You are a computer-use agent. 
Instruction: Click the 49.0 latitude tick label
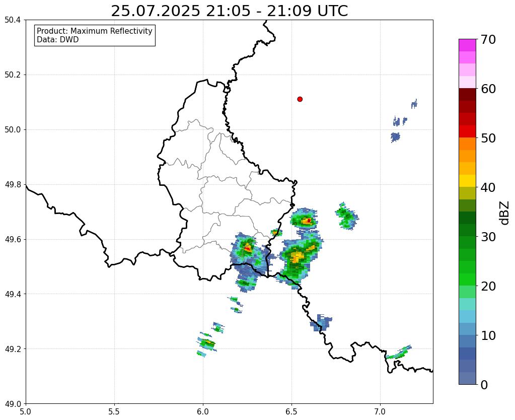[x=13, y=404]
